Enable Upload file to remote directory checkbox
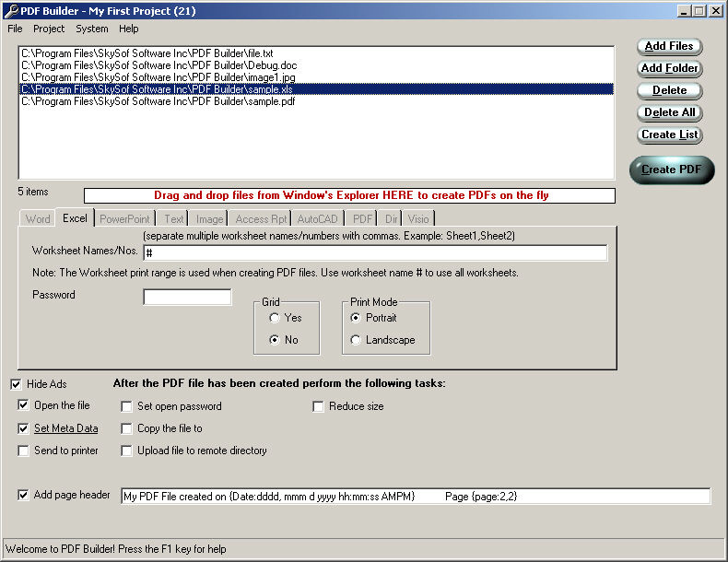 pyautogui.click(x=126, y=451)
